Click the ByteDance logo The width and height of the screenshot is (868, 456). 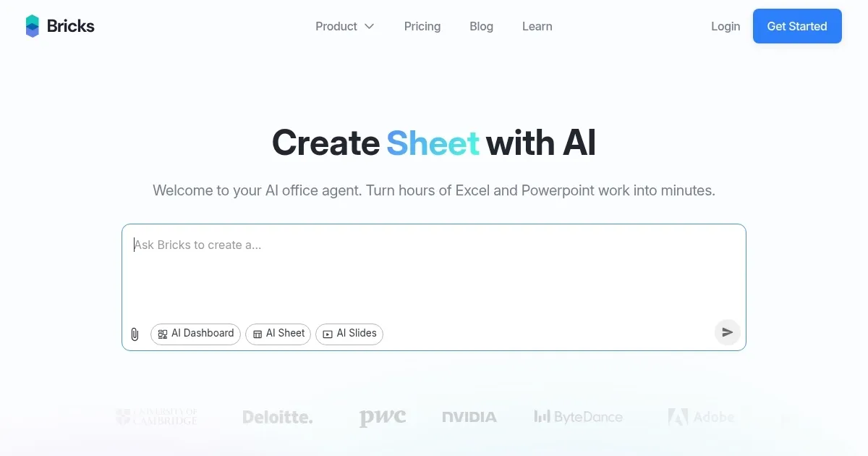[x=578, y=417]
